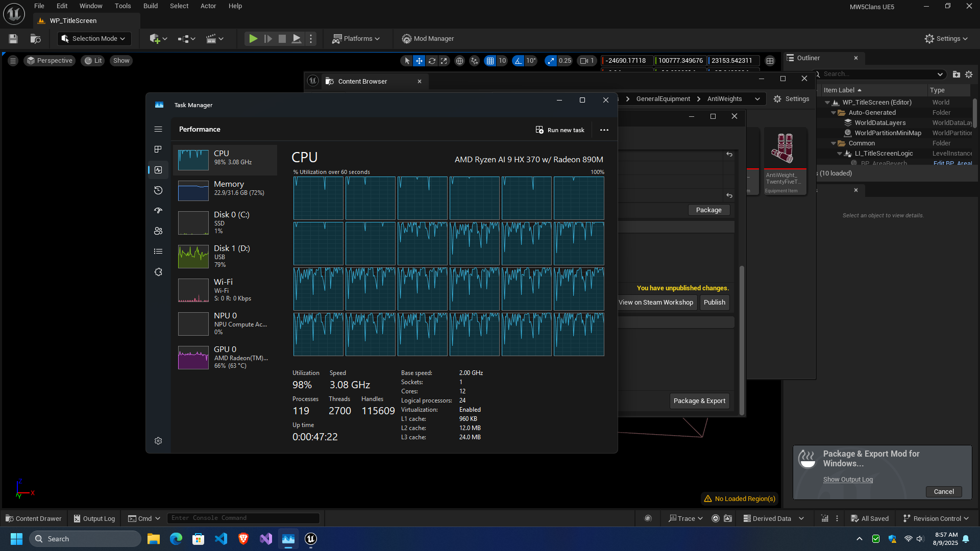Click the Publish button
980x551 pixels.
point(715,303)
